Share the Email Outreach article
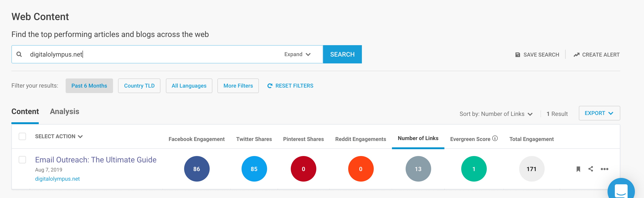 (x=590, y=169)
